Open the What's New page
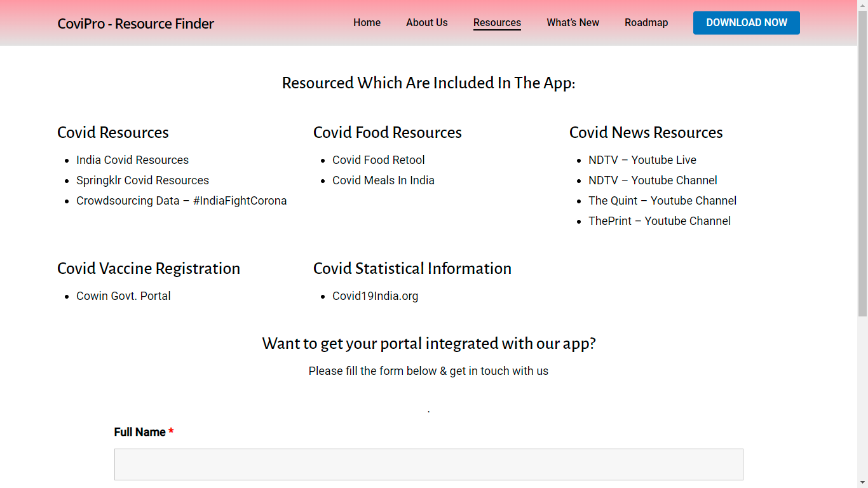This screenshot has height=488, width=868. pyautogui.click(x=573, y=23)
